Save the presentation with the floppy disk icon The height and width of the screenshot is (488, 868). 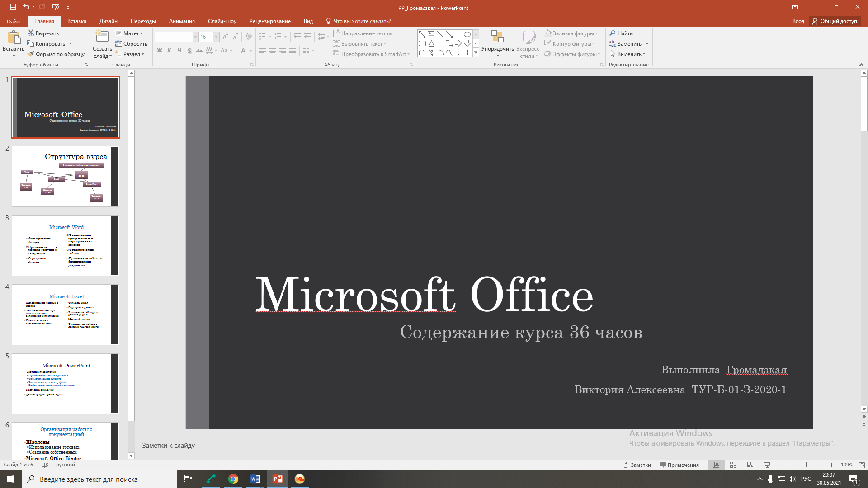(x=13, y=7)
